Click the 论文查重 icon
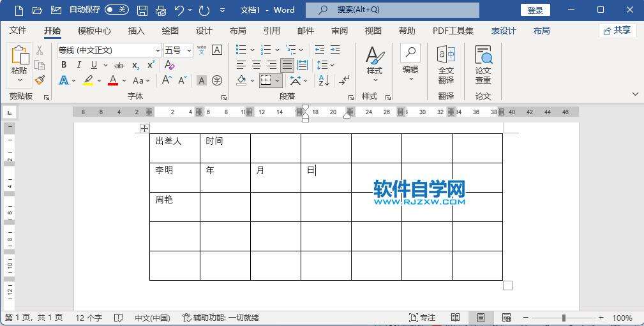This screenshot has height=326, width=644. [483, 64]
